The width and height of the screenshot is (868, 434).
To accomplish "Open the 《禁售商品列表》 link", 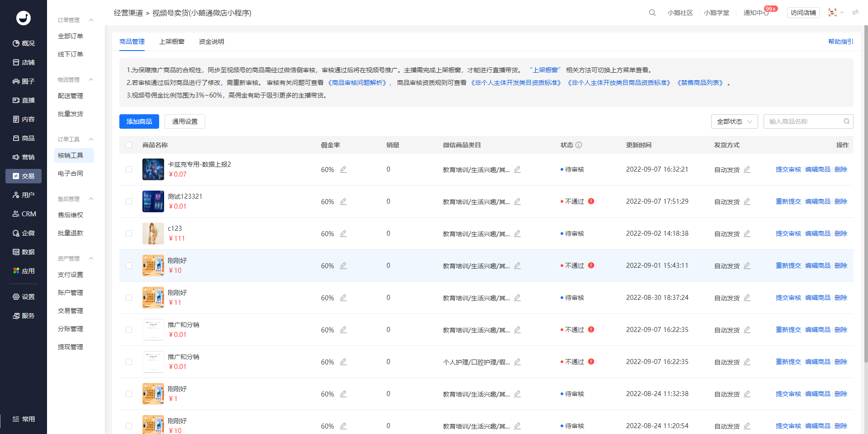I will pos(700,83).
